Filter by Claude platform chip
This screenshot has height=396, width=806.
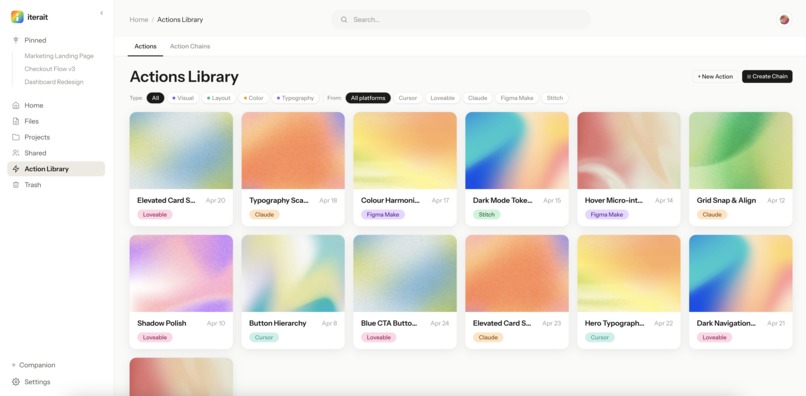tap(478, 98)
